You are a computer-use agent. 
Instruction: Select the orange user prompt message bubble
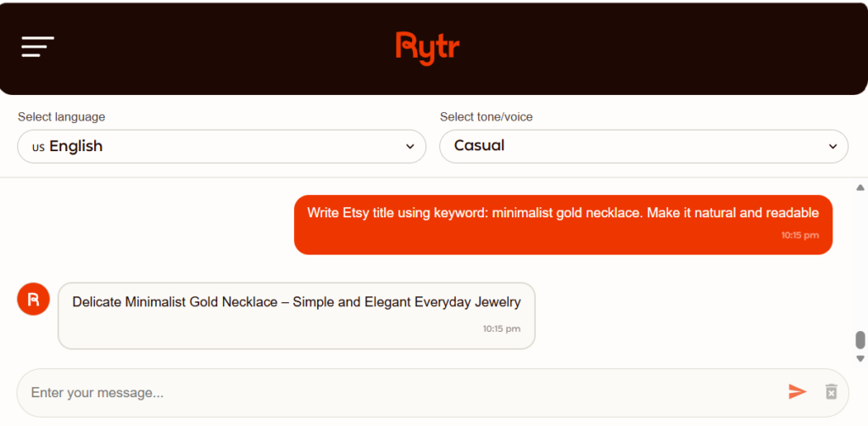coord(563,224)
